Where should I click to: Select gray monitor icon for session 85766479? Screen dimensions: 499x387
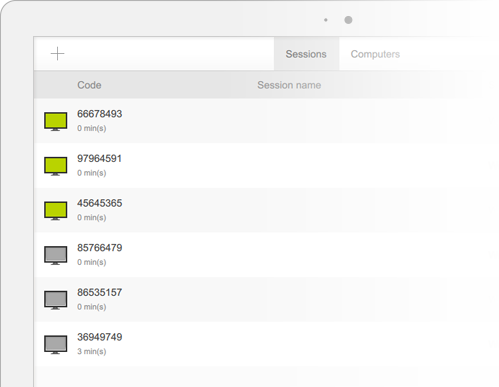tap(56, 255)
